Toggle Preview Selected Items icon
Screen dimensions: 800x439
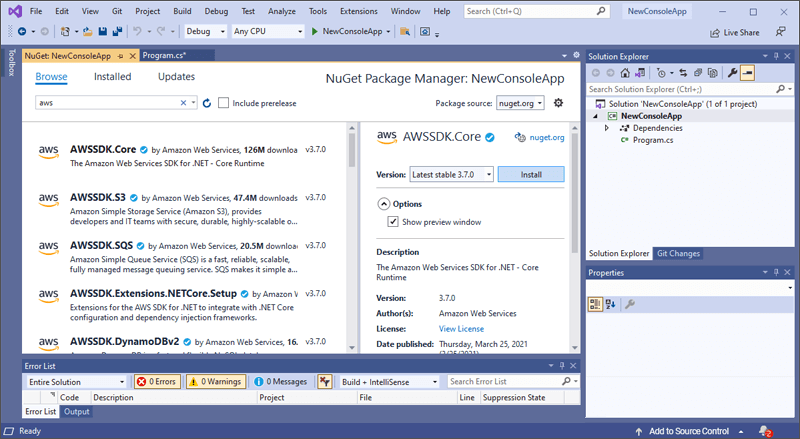(747, 73)
